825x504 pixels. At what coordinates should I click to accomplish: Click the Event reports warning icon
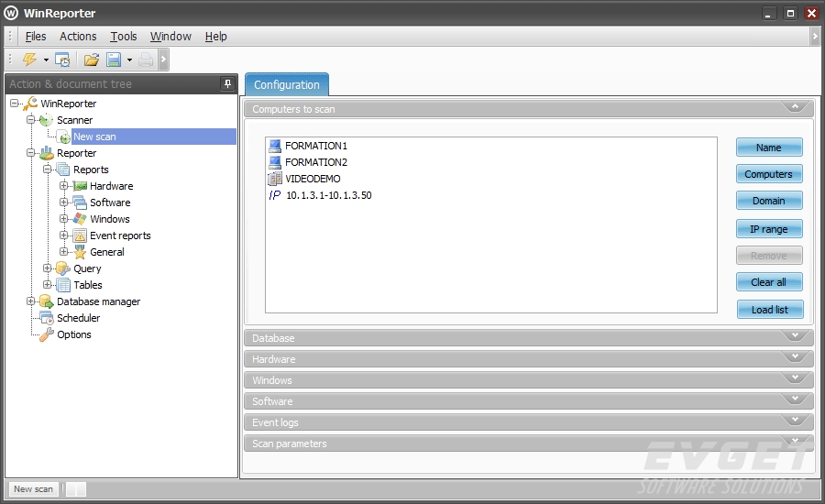point(80,236)
